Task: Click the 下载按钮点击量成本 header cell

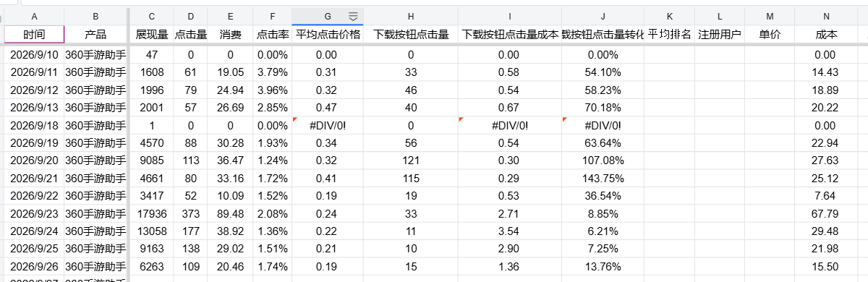Action: [x=509, y=34]
